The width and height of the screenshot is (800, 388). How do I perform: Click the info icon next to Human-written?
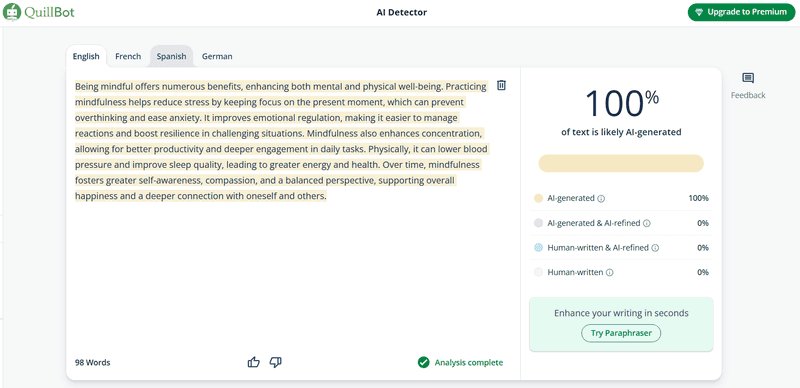pos(610,273)
